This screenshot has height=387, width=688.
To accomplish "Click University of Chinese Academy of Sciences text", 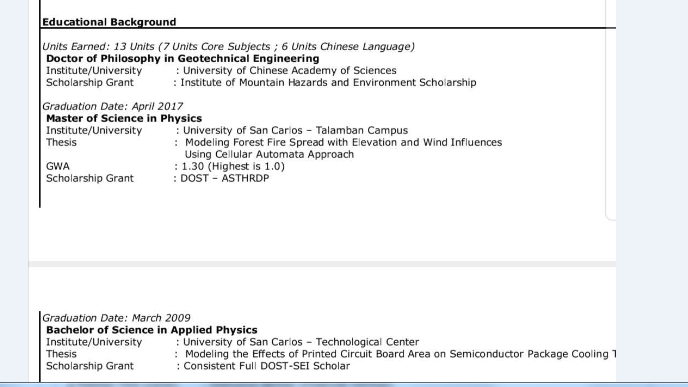I will (x=290, y=71).
